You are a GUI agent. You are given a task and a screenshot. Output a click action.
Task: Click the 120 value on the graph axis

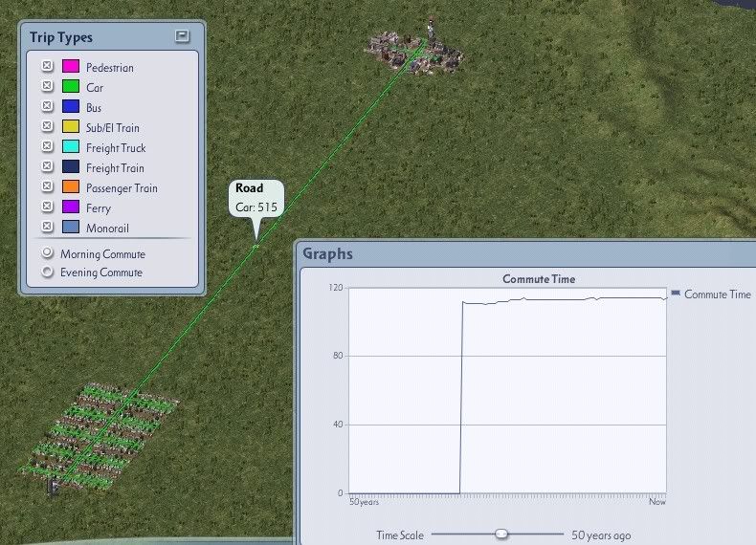336,288
